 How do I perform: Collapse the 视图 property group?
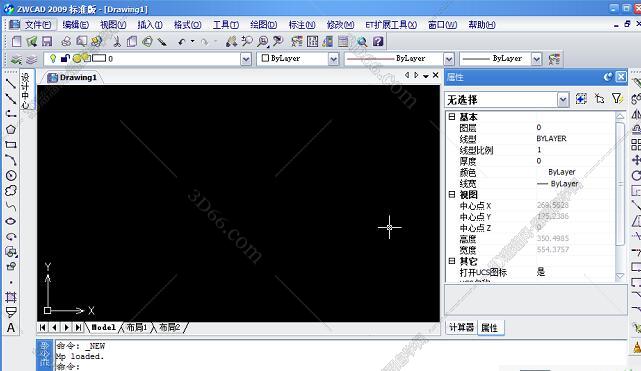tap(452, 194)
